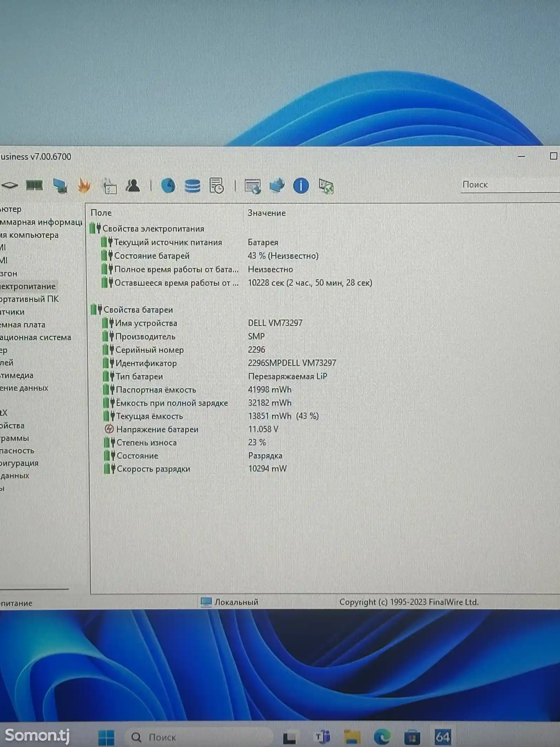Screen dimensions: 560x747
Task: Select the Ёмкость при полной зарядке row
Action: click(x=198, y=403)
